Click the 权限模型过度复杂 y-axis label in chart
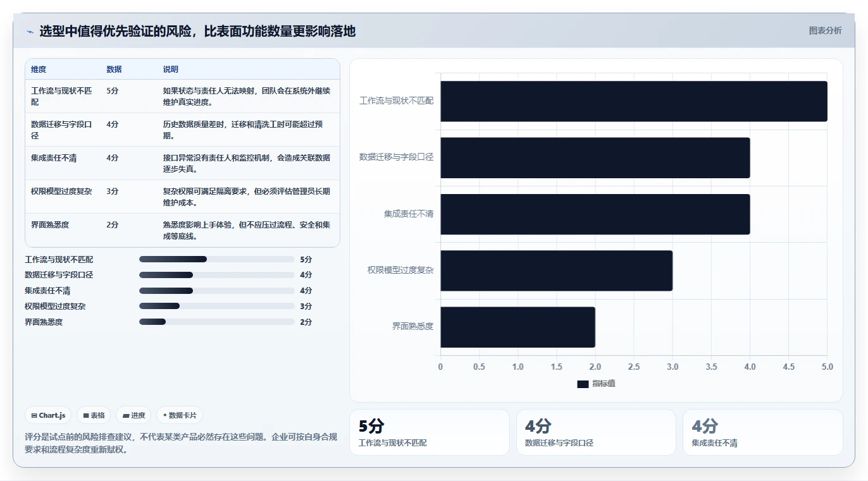Viewport: 868px width, 481px height. pos(400,270)
